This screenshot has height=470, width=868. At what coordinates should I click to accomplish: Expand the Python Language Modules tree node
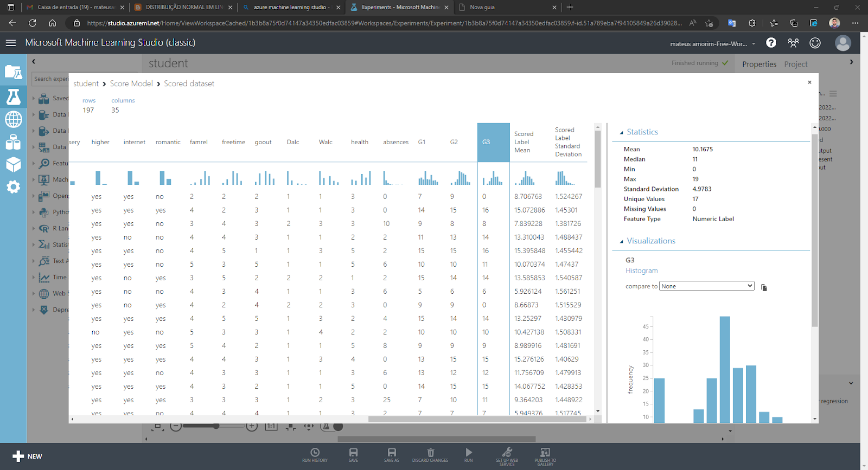coord(34,213)
